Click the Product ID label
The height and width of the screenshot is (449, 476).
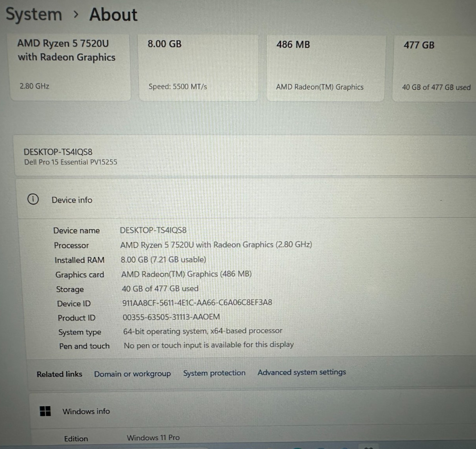pyautogui.click(x=76, y=318)
